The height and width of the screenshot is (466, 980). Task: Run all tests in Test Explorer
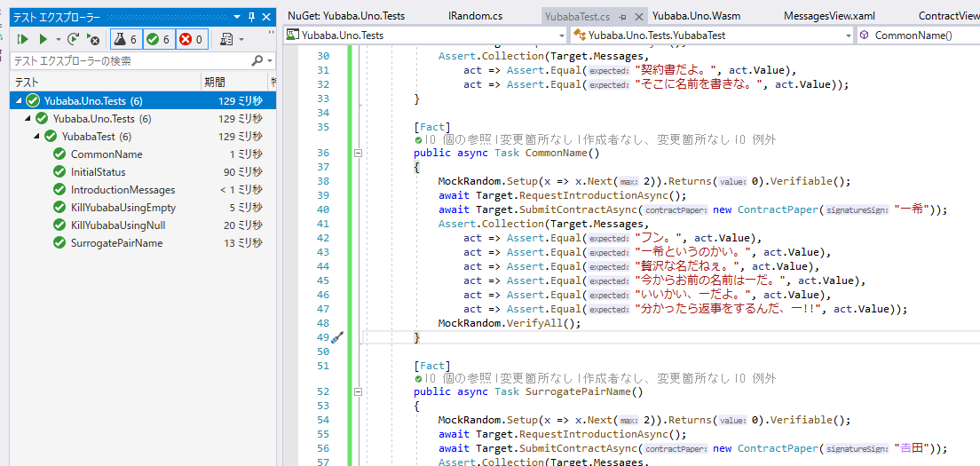pyautogui.click(x=23, y=39)
